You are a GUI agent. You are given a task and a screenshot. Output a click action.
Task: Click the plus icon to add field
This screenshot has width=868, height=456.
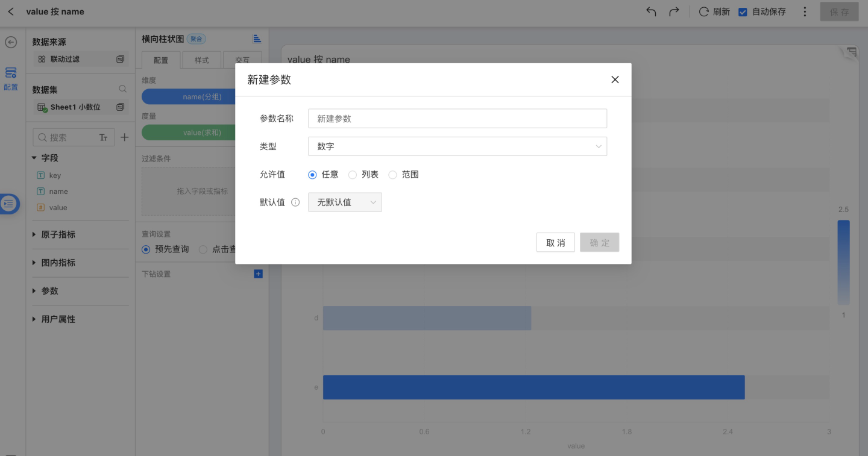pos(124,137)
